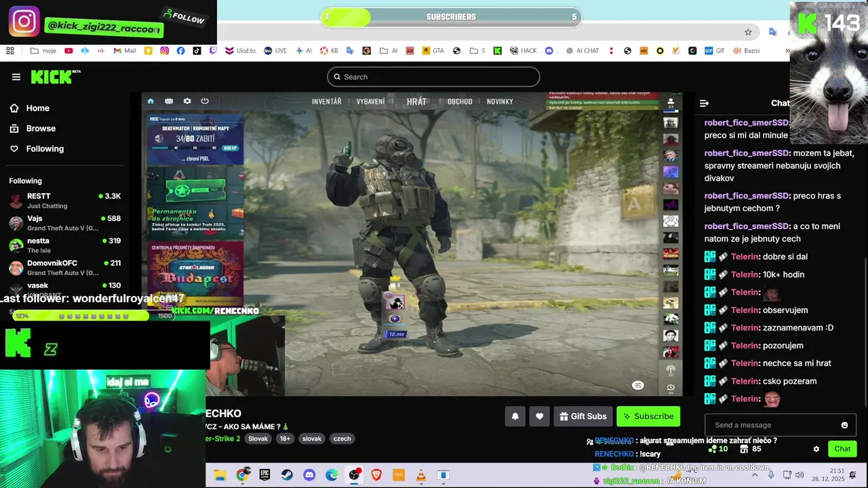
Task: Click the Slovak tag
Action: click(x=258, y=439)
